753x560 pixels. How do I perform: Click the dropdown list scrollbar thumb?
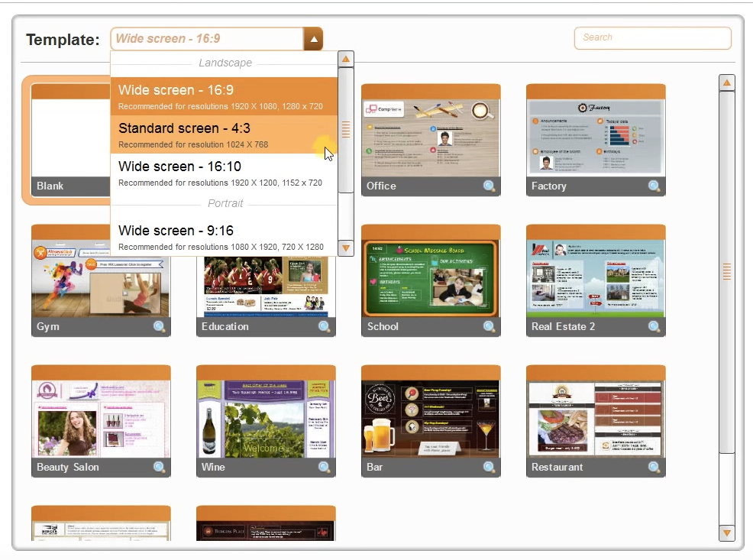(346, 130)
